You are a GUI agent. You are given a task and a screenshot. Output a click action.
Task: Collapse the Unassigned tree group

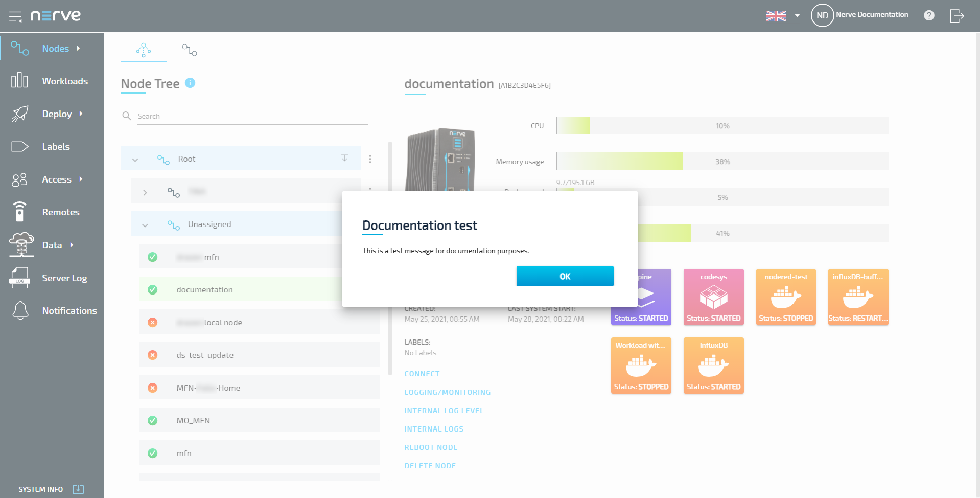(x=145, y=225)
